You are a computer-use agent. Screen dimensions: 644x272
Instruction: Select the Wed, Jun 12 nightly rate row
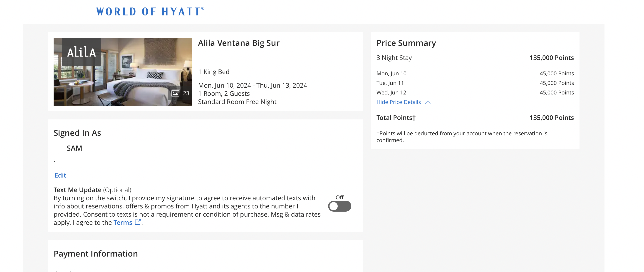(475, 92)
